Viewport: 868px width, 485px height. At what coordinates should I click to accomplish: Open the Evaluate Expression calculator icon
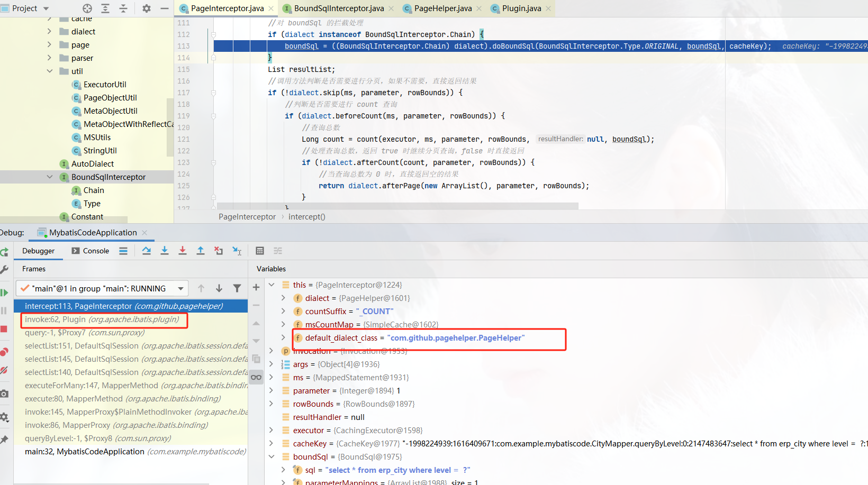tap(260, 251)
